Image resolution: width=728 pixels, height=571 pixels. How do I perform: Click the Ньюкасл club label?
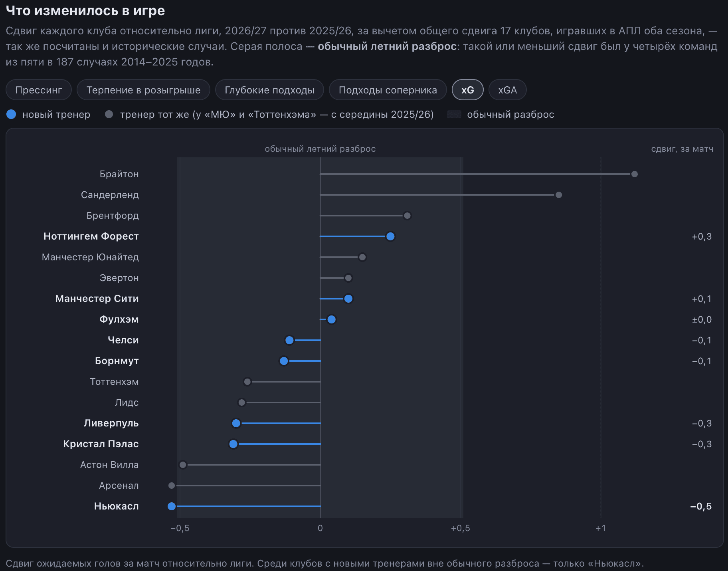[116, 506]
